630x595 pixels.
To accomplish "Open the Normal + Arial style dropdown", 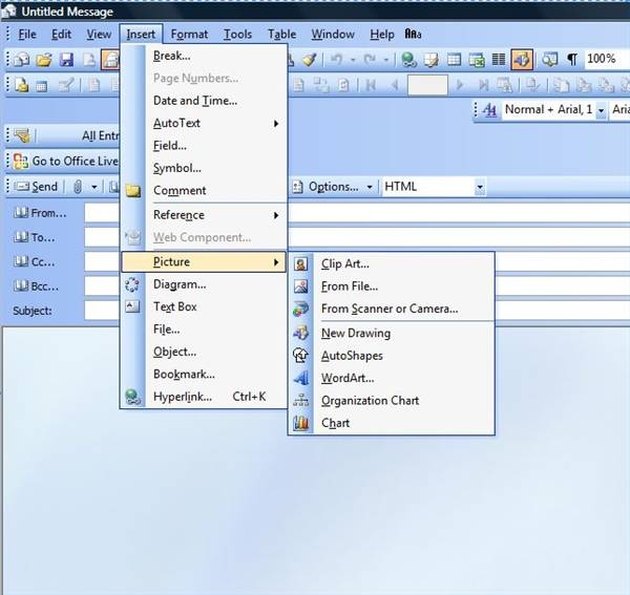I will 601,110.
